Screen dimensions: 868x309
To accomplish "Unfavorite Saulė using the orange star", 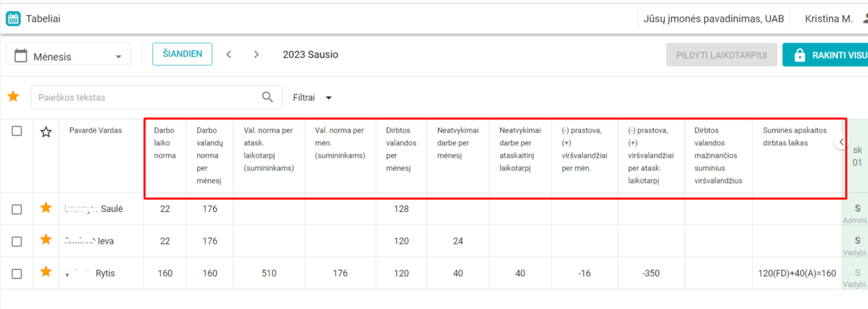I will click(x=46, y=208).
